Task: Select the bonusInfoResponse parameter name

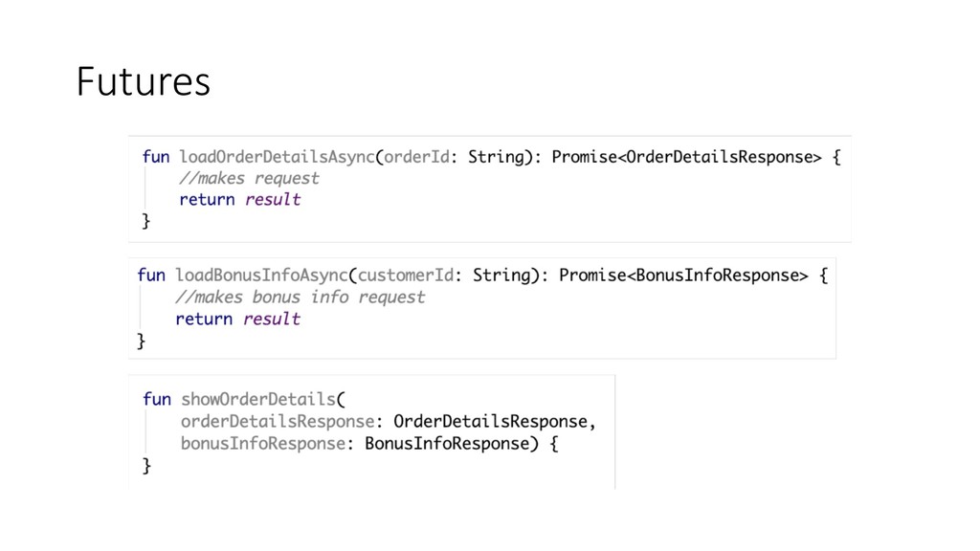Action: [x=262, y=443]
